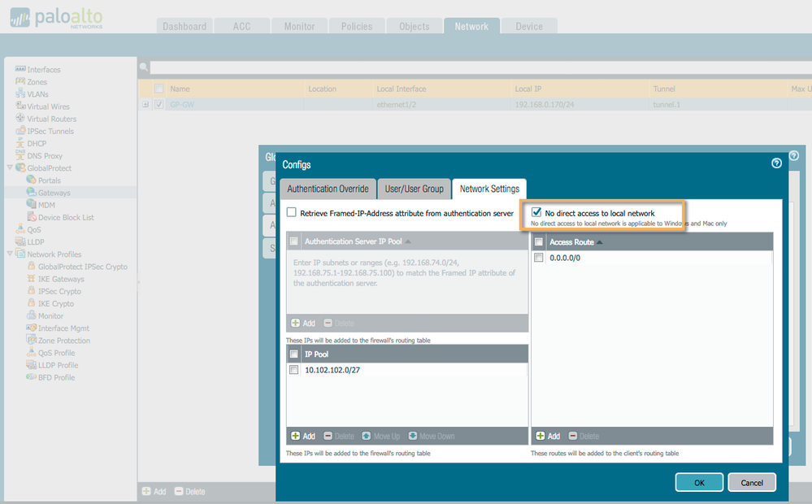Go to the ACC tab
Image resolution: width=812 pixels, height=504 pixels.
coord(242,26)
